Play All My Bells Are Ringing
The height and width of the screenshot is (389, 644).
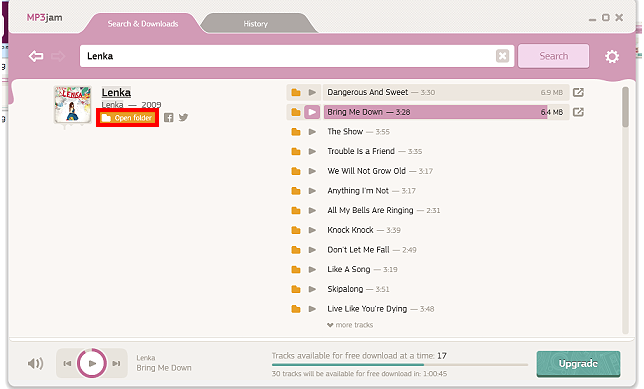click(312, 211)
